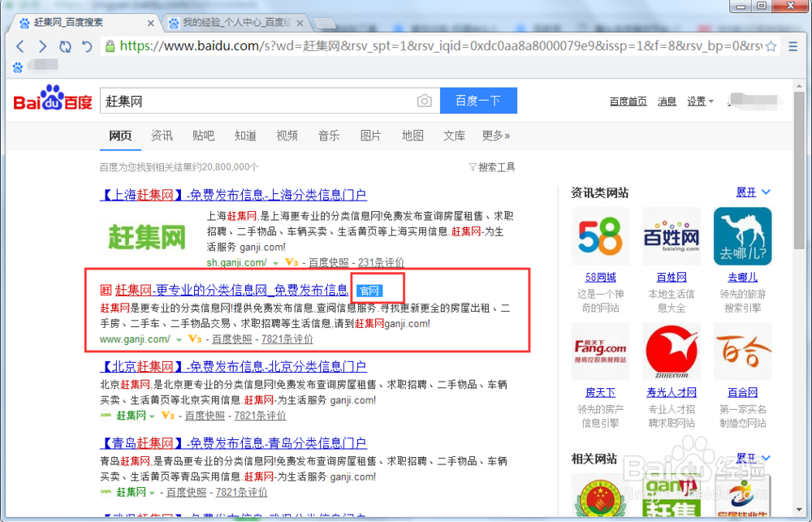812x522 pixels.
Task: Open 消息 link
Action: (x=667, y=101)
